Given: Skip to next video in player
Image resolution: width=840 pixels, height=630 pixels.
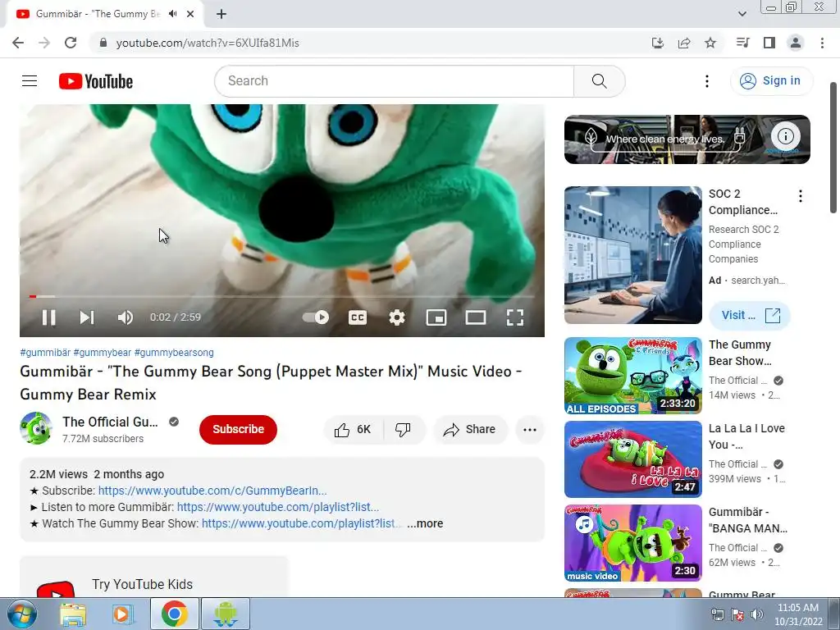Looking at the screenshot, I should [x=87, y=317].
